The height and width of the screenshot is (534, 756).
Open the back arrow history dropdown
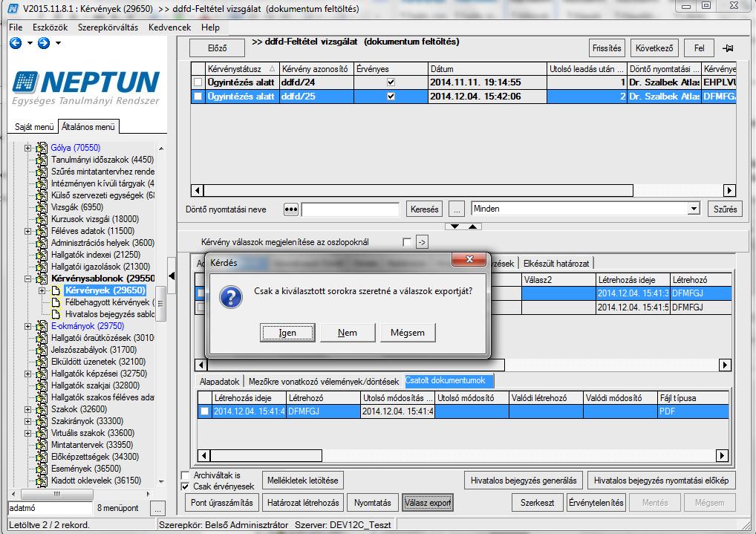coord(30,43)
